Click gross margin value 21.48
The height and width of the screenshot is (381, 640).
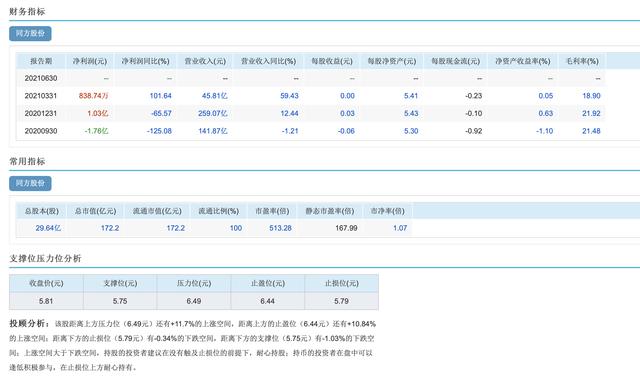pyautogui.click(x=591, y=131)
